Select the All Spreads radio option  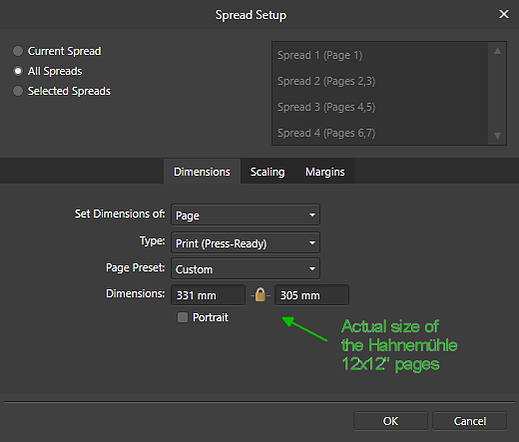coord(18,71)
